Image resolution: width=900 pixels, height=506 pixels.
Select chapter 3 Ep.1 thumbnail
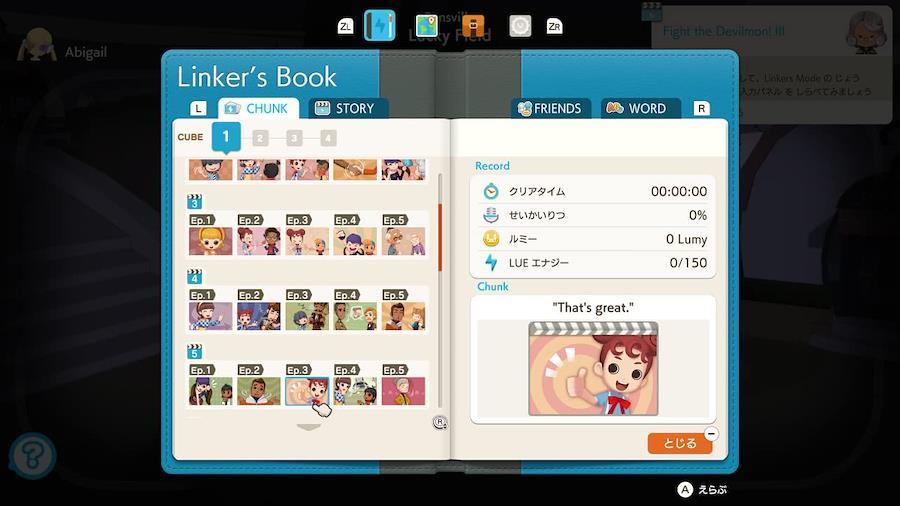[x=210, y=236]
